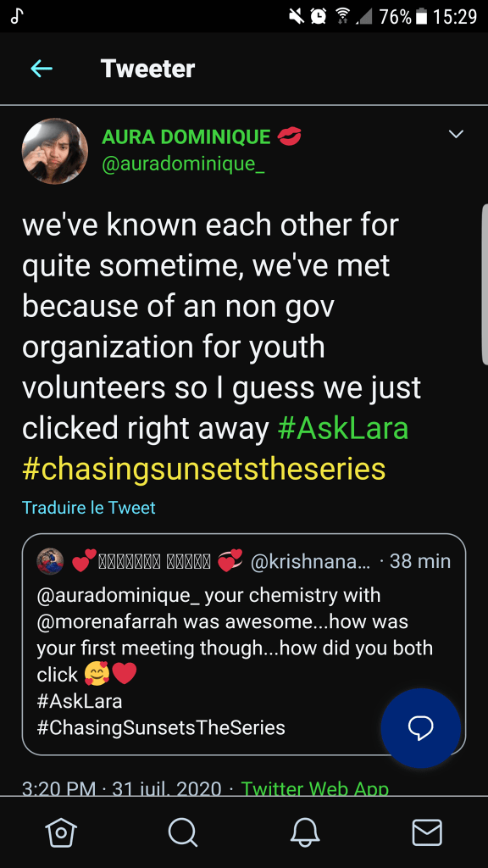Click the #AskLara hashtag in green

click(343, 428)
